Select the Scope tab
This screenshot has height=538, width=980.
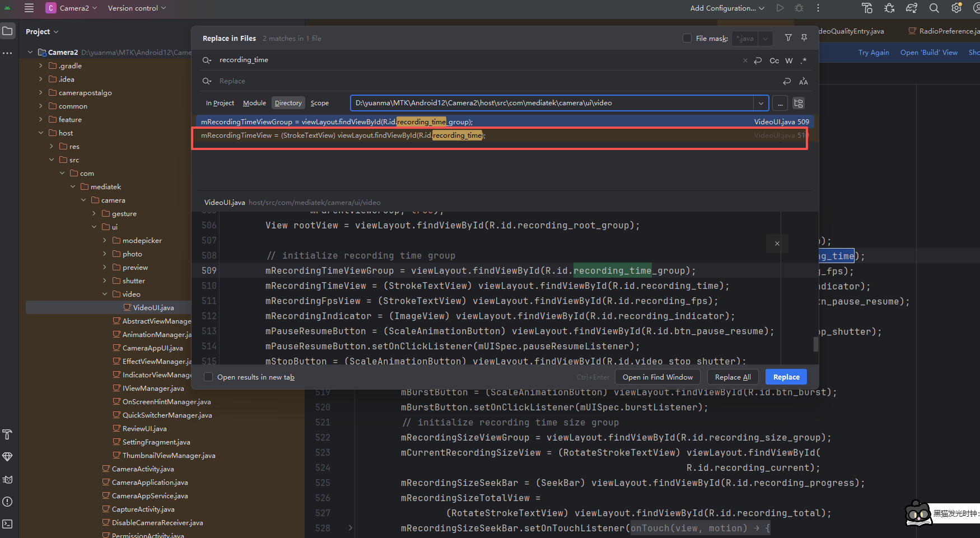pyautogui.click(x=320, y=103)
